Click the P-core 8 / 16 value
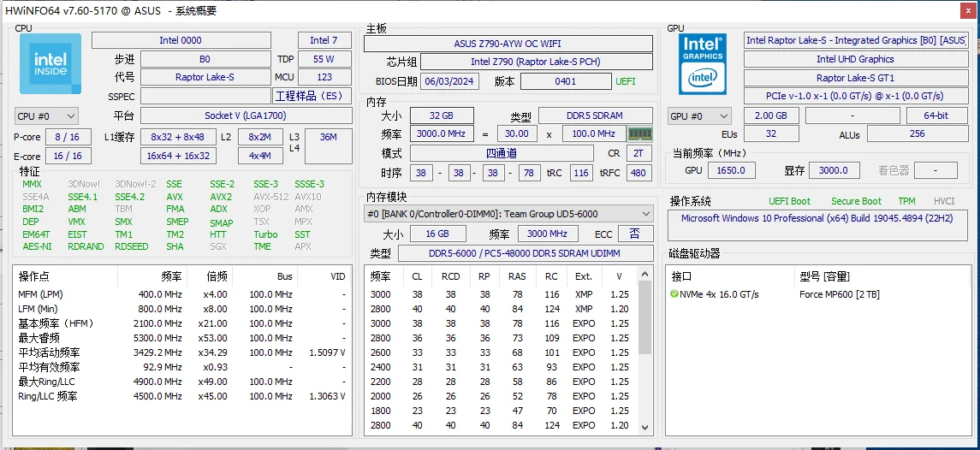This screenshot has height=450, width=980. pos(68,138)
